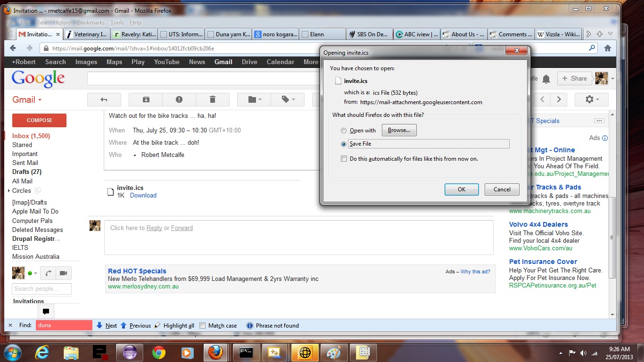Click the trash delete icon
Image resolution: width=644 pixels, height=362 pixels.
(212, 99)
